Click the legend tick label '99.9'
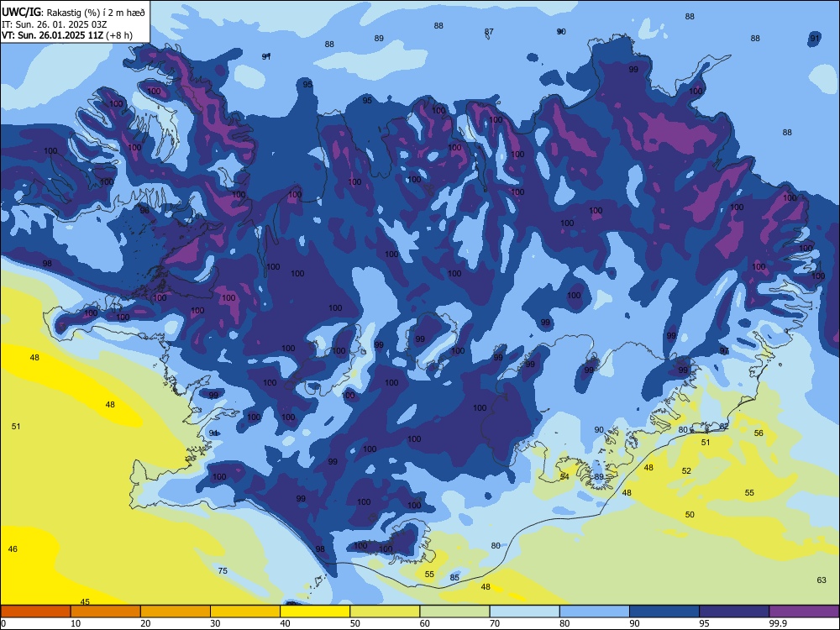The image size is (840, 630). coord(778,623)
